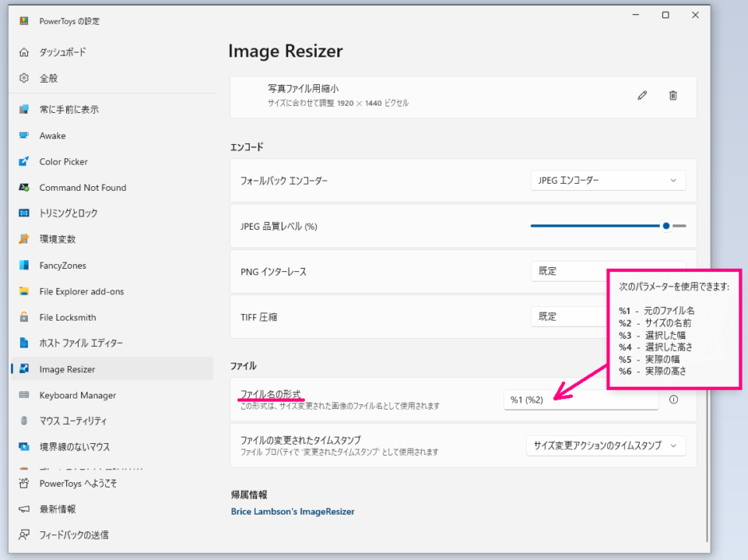Open フィードバックの送信 icon
The height and width of the screenshot is (560, 748).
click(x=24, y=535)
